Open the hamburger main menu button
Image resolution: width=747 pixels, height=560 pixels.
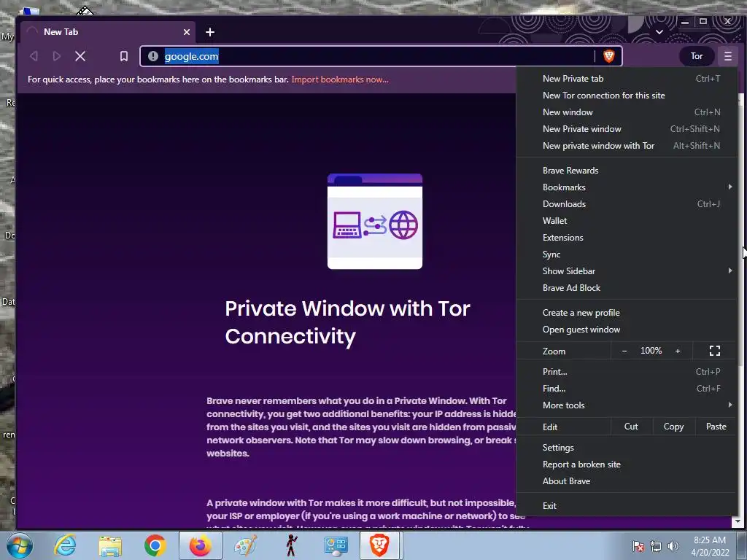point(727,56)
